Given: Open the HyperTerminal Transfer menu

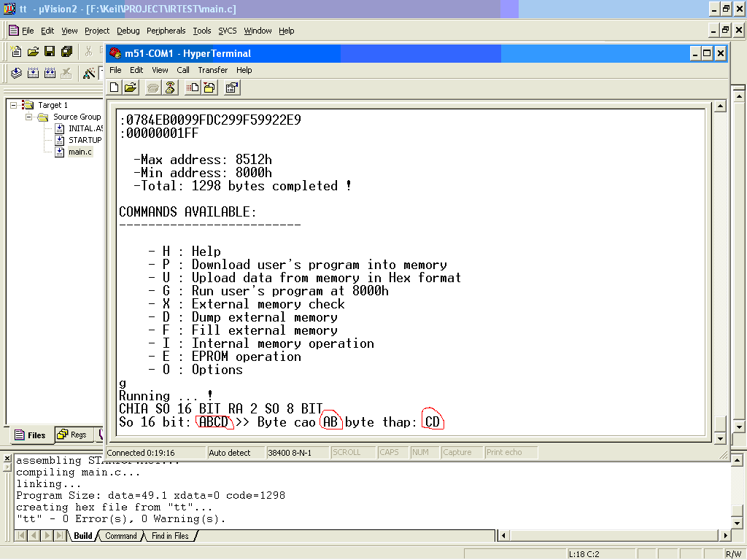Looking at the screenshot, I should tap(212, 70).
